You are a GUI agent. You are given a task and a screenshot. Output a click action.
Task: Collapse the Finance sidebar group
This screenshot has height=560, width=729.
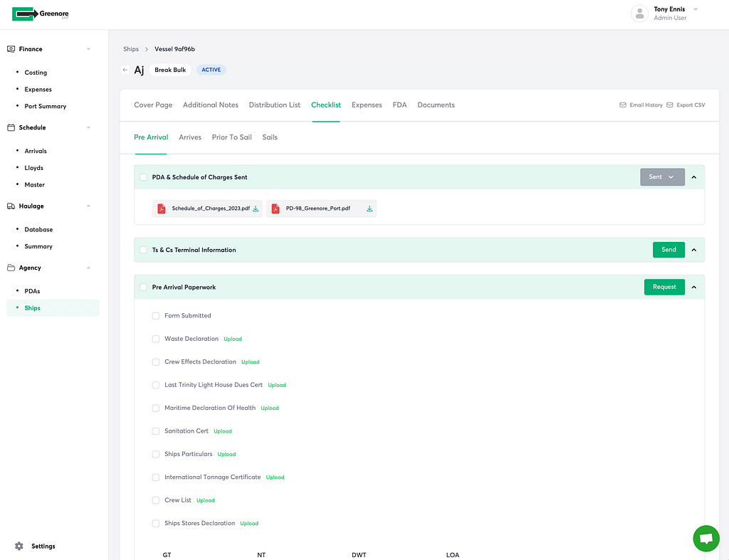pyautogui.click(x=88, y=49)
